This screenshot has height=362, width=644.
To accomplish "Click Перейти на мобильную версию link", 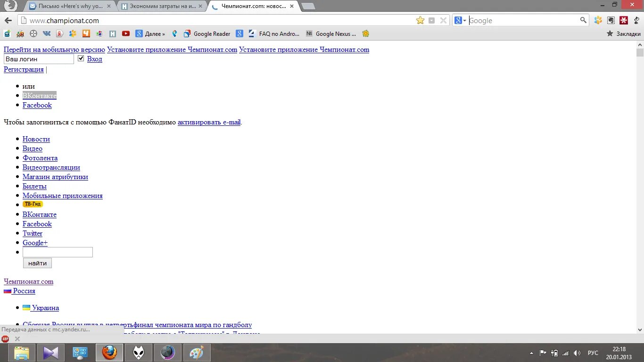I will point(54,49).
